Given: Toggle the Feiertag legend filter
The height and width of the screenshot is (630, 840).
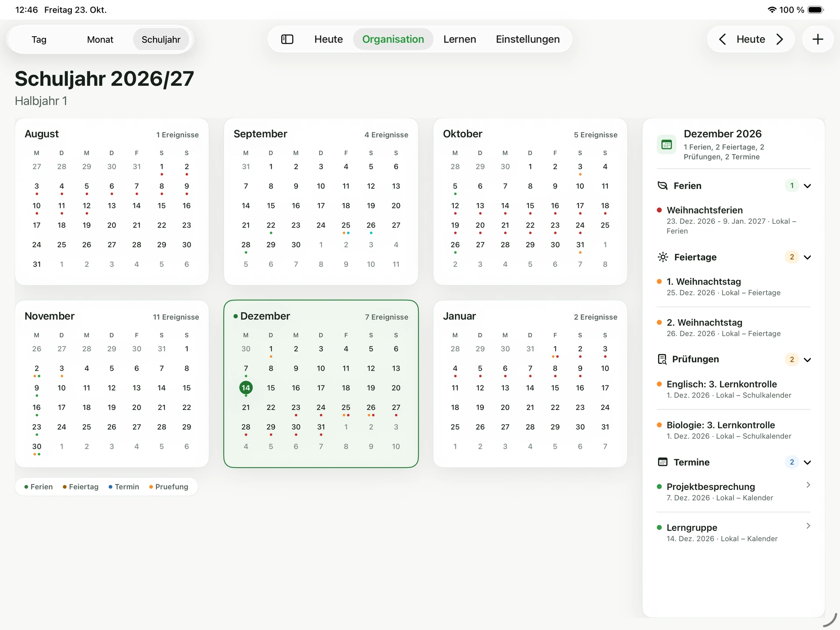Looking at the screenshot, I should click(80, 486).
